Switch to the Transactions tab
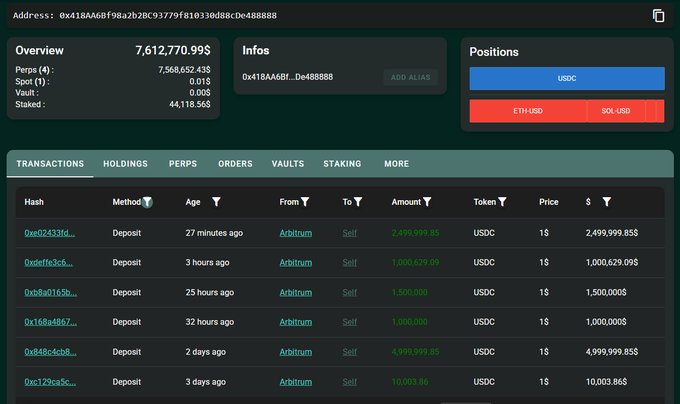The height and width of the screenshot is (404, 680). click(50, 164)
